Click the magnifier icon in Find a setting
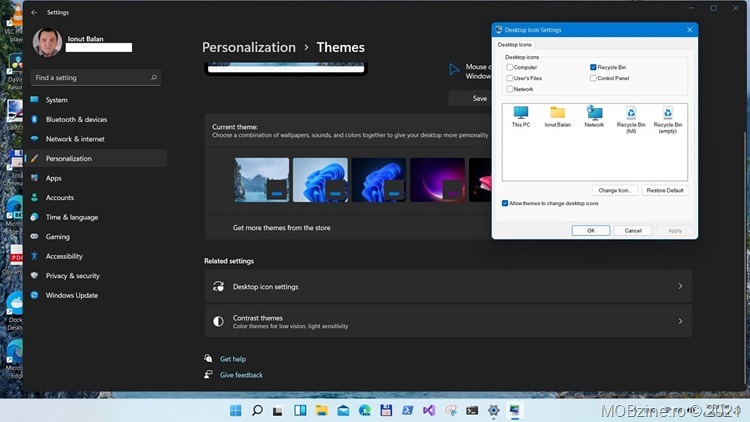This screenshot has height=422, width=750. [x=154, y=78]
